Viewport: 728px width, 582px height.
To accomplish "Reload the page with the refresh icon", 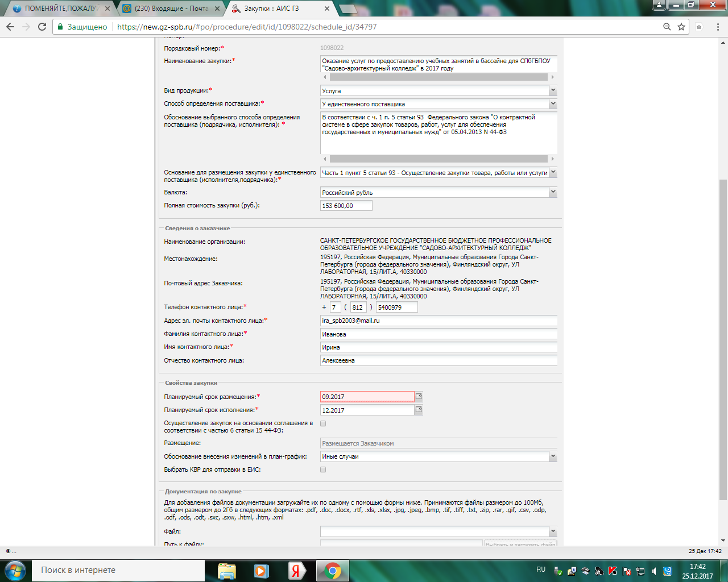I will (x=42, y=27).
